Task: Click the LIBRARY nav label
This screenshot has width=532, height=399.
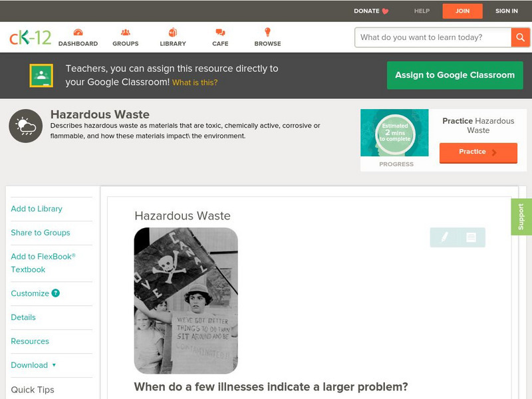Action: 173,44
